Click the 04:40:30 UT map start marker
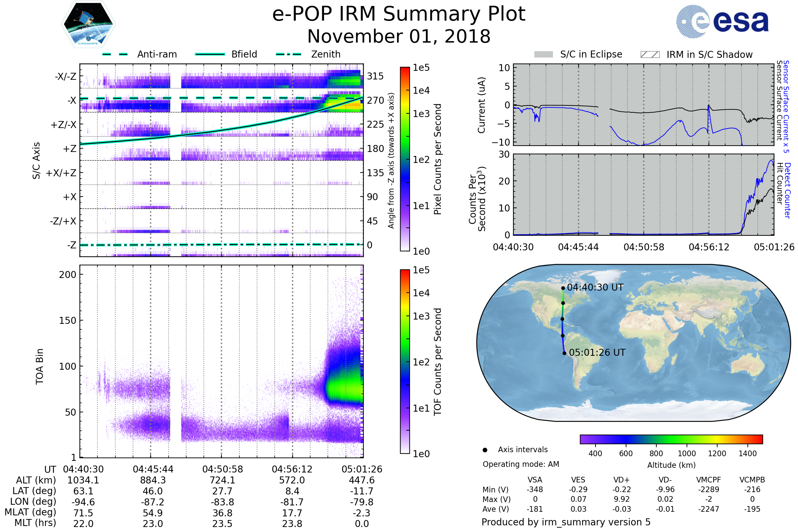The height and width of the screenshot is (532, 798). coord(563,288)
